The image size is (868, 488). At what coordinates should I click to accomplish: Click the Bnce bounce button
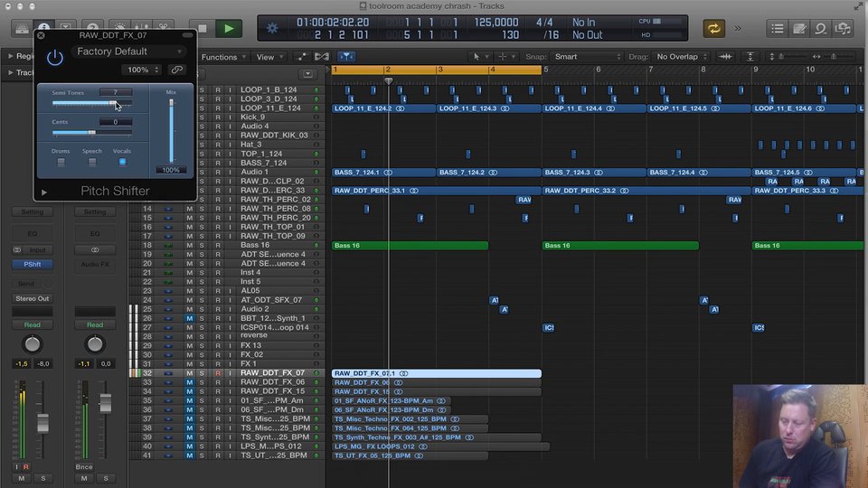tap(84, 467)
